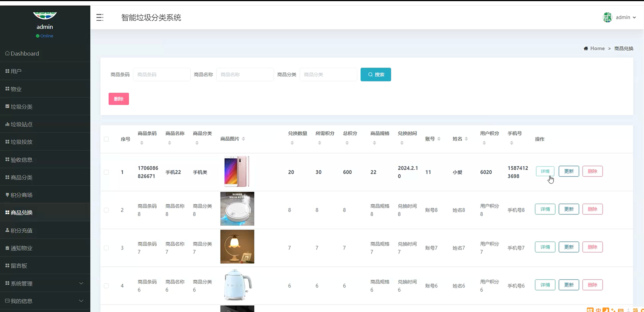Toggle the sidebar collapse hamburger icon

(x=100, y=17)
